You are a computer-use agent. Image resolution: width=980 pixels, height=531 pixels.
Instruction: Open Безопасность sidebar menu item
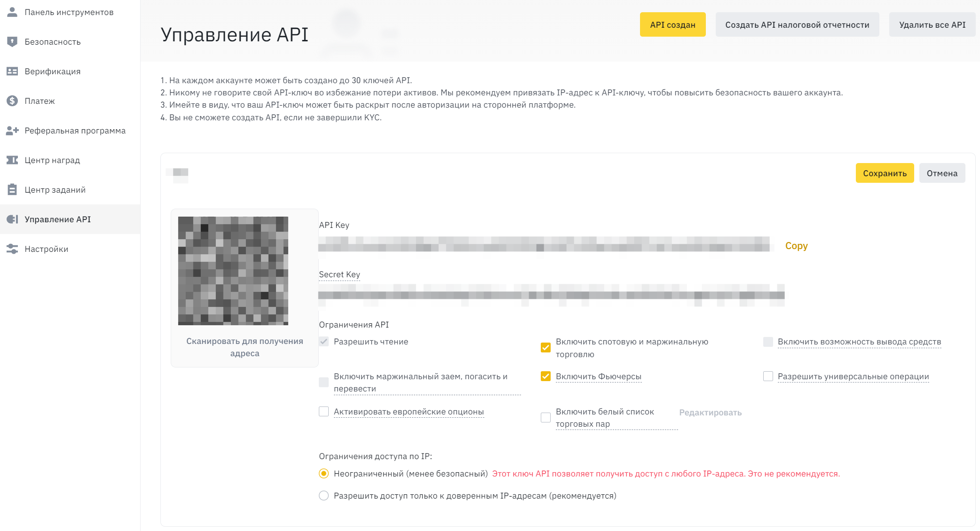click(x=52, y=41)
